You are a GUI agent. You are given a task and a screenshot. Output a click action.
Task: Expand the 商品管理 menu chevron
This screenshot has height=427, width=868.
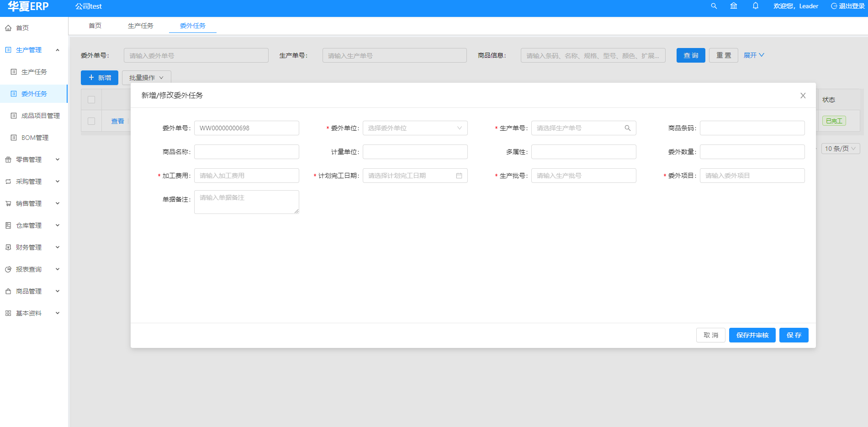coord(58,291)
